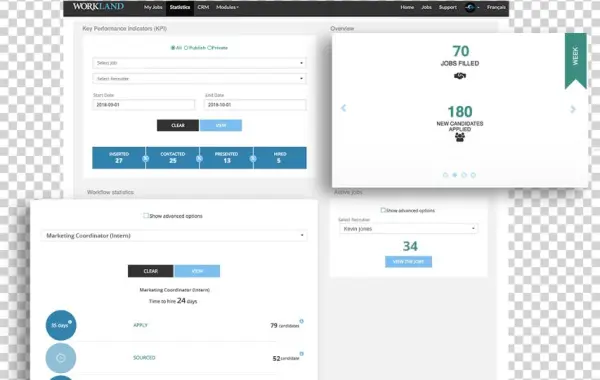The width and height of the screenshot is (600, 380).
Task: Open the Select Recruiter dropdown in KPI panel
Action: point(199,78)
